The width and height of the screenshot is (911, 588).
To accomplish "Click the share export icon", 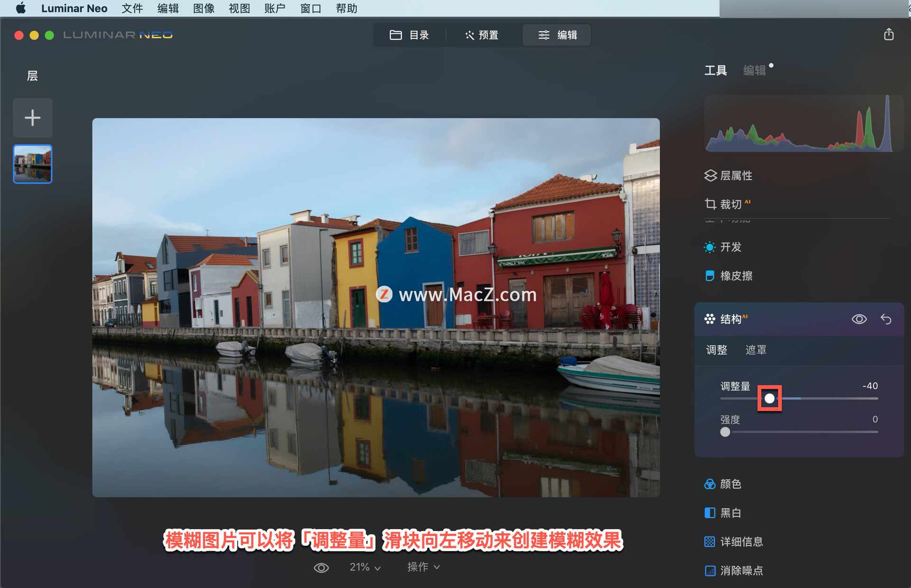I will click(x=889, y=34).
